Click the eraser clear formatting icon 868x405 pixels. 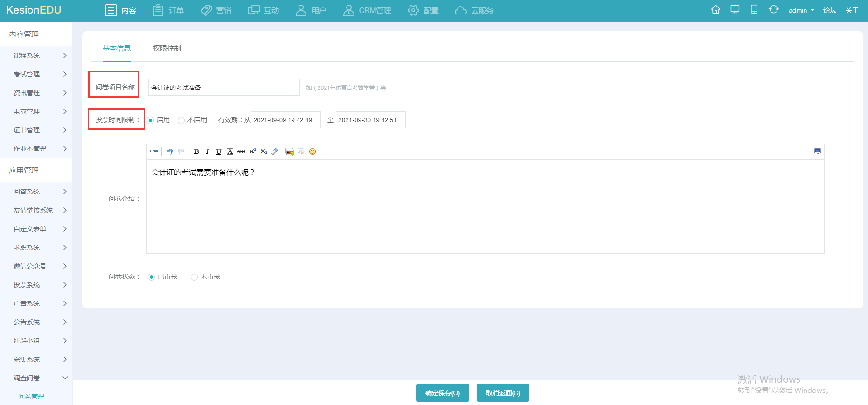(275, 151)
